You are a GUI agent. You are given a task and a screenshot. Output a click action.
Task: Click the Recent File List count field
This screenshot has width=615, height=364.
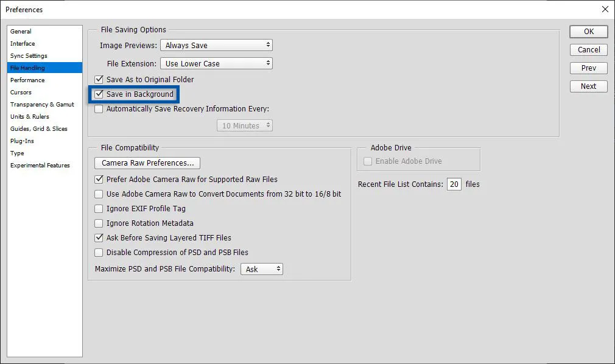click(454, 184)
